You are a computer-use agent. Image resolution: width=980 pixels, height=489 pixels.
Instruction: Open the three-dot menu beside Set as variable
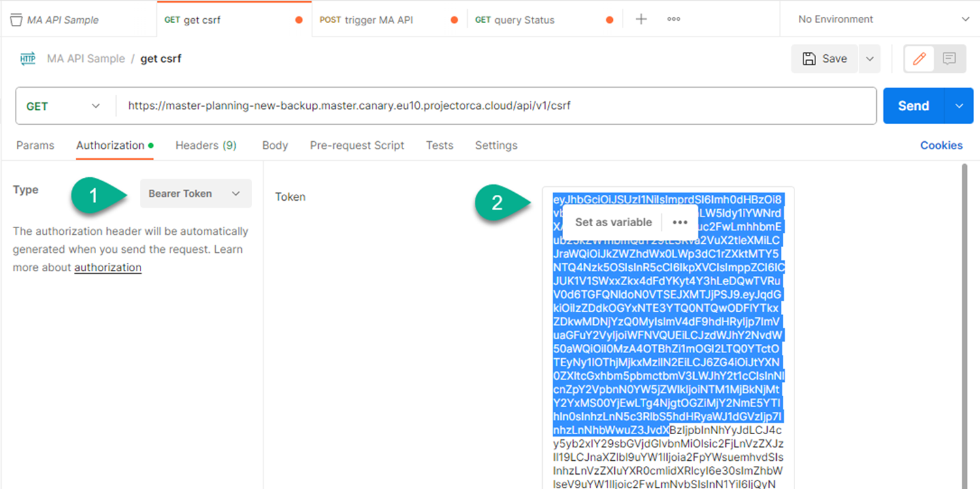680,222
